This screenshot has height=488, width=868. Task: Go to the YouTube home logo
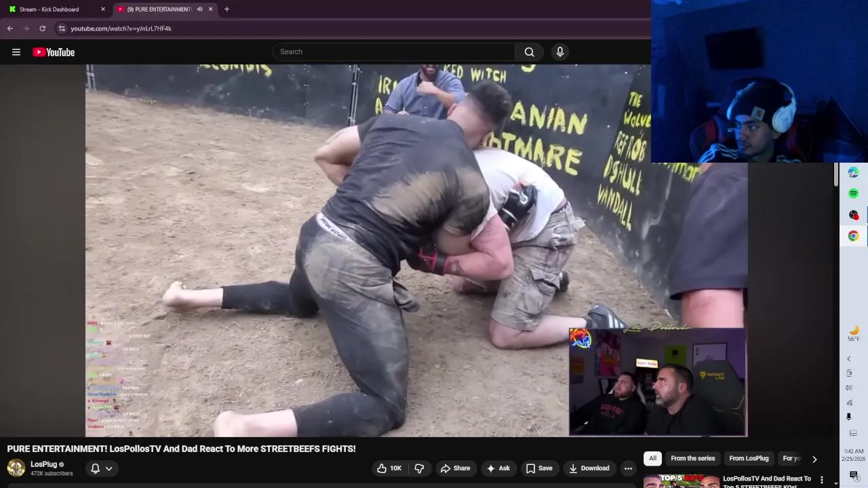(x=54, y=52)
